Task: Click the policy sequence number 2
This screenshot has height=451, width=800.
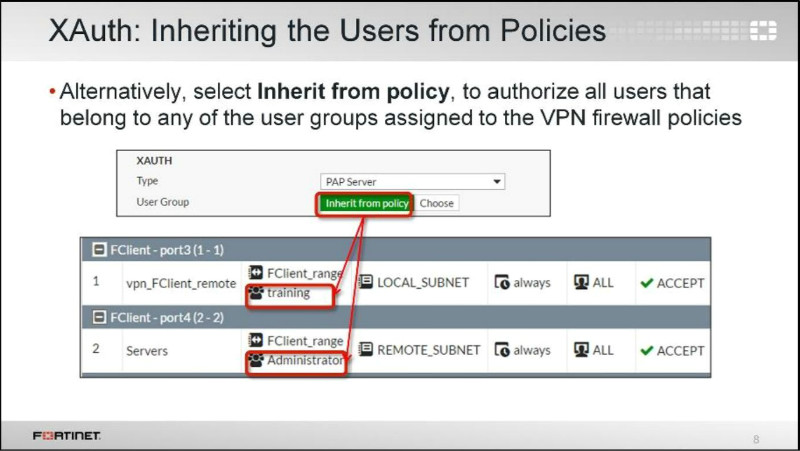Action: 96,348
